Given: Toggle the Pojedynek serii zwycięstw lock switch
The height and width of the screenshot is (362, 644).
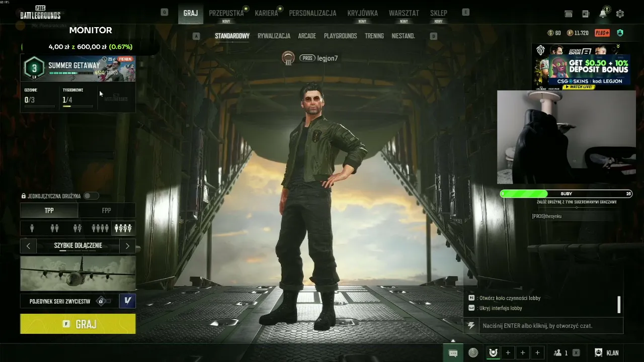Looking at the screenshot, I should click(x=103, y=301).
